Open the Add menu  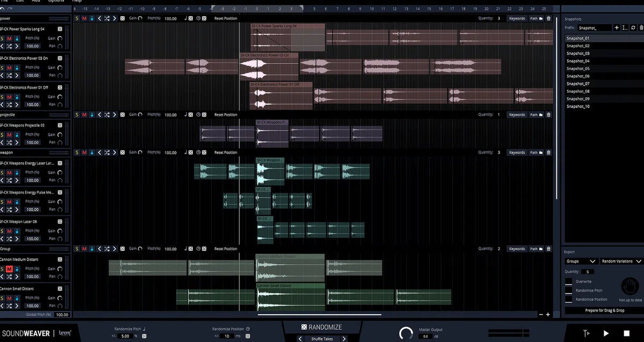coord(35,1)
